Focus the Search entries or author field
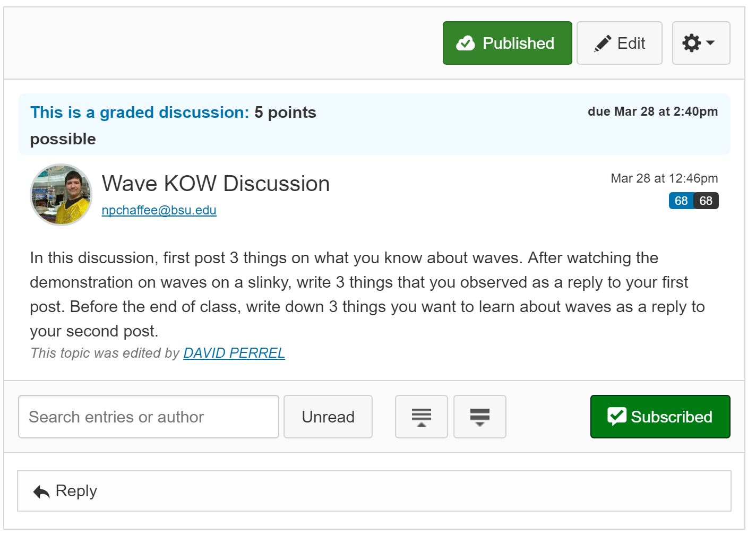Image resolution: width=756 pixels, height=535 pixels. 148,417
